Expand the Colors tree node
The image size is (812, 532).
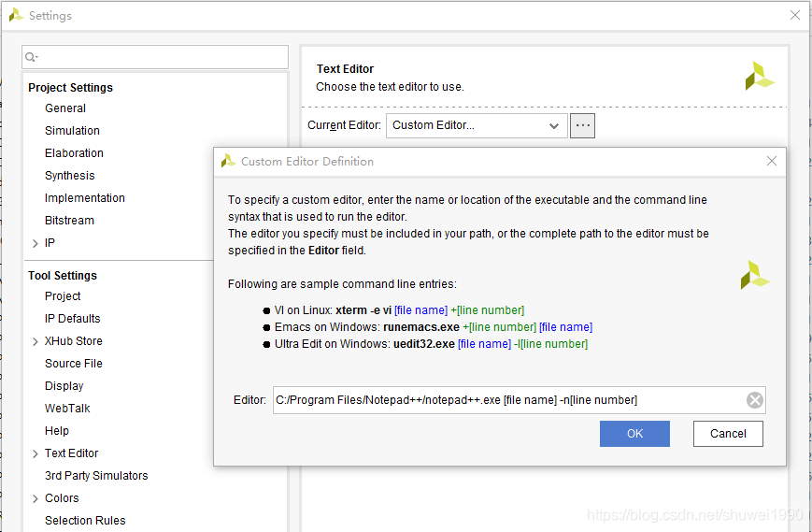coord(36,498)
